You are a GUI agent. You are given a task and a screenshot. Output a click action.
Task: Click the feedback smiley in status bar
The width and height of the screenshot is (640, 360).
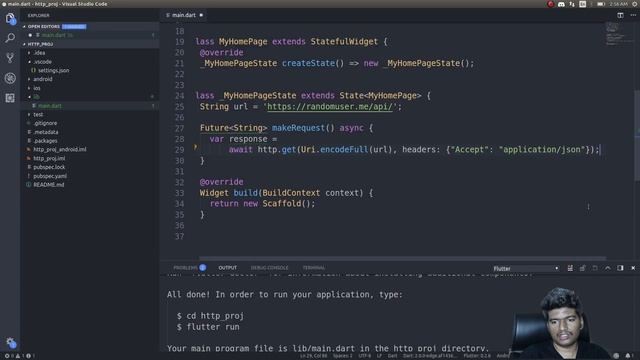616,356
